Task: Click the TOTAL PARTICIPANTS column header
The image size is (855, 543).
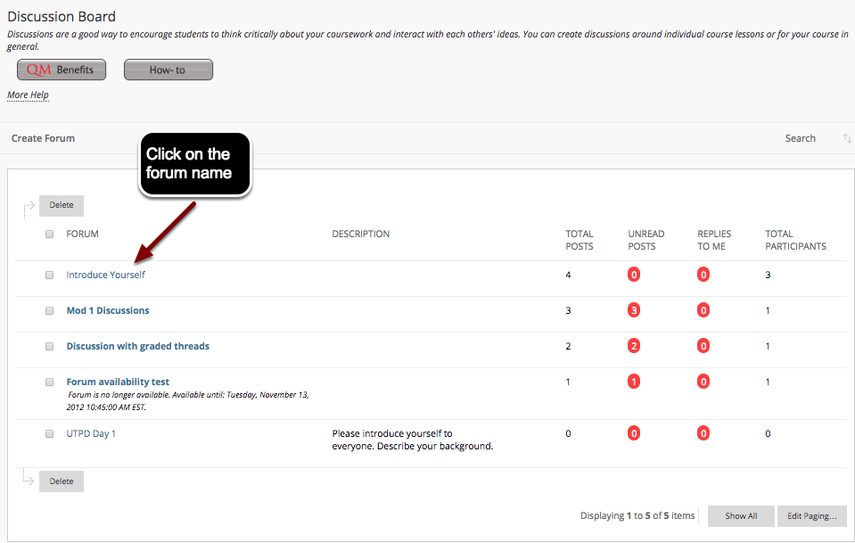Action: point(796,240)
